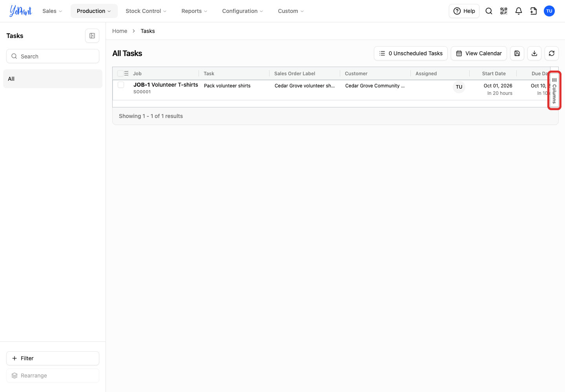This screenshot has height=392, width=565.
Task: Sort by the Task column header
Action: point(209,73)
